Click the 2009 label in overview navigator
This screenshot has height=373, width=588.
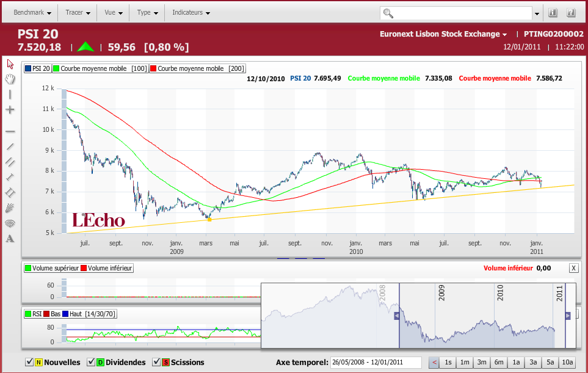(441, 293)
